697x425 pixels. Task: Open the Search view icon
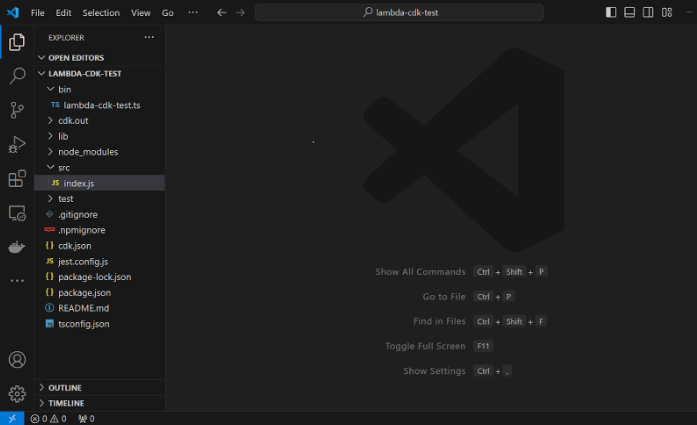[x=17, y=76]
